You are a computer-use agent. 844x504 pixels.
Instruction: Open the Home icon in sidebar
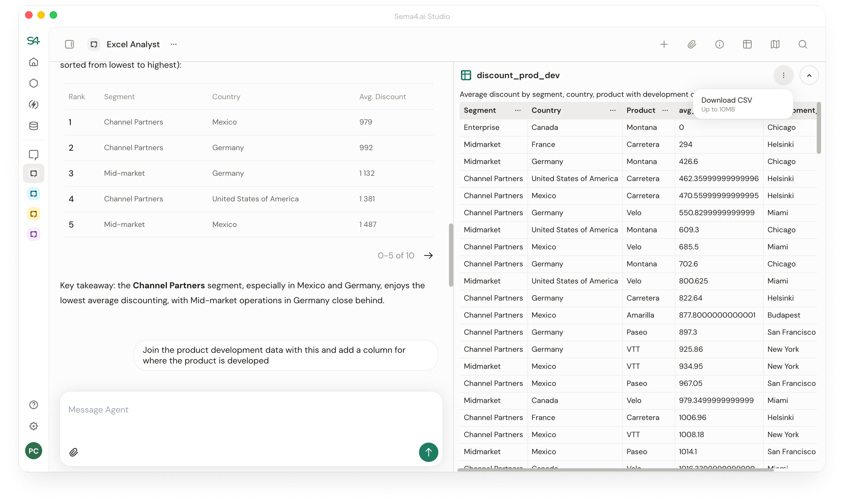coord(33,62)
